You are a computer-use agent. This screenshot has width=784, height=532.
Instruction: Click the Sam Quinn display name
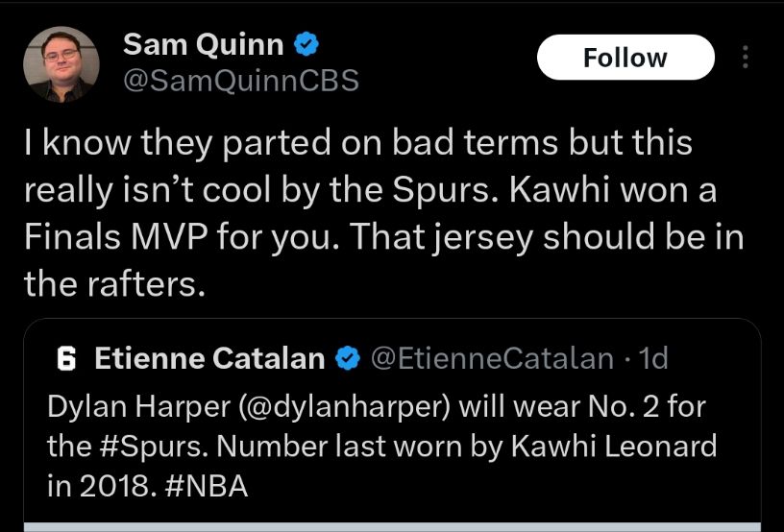click(x=204, y=44)
